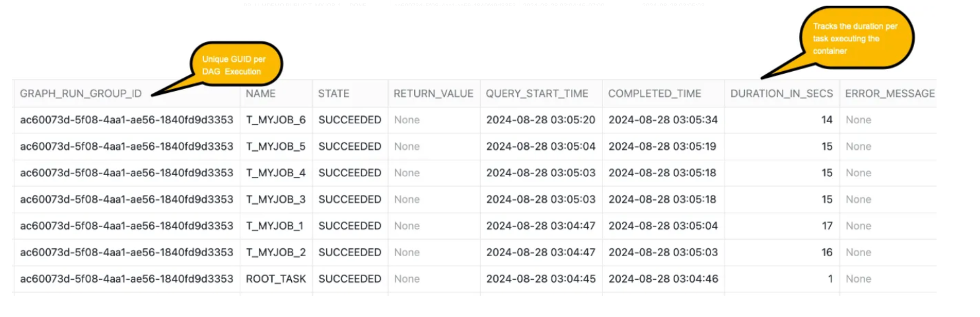This screenshot has height=317, width=980.
Task: Click the QUERY_START_TIME column header
Action: (x=537, y=94)
